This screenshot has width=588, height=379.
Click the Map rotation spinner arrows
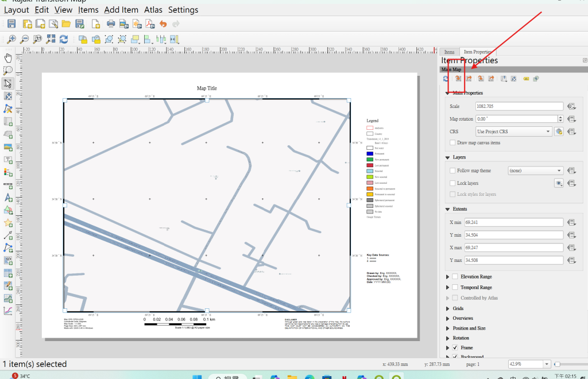tap(560, 119)
